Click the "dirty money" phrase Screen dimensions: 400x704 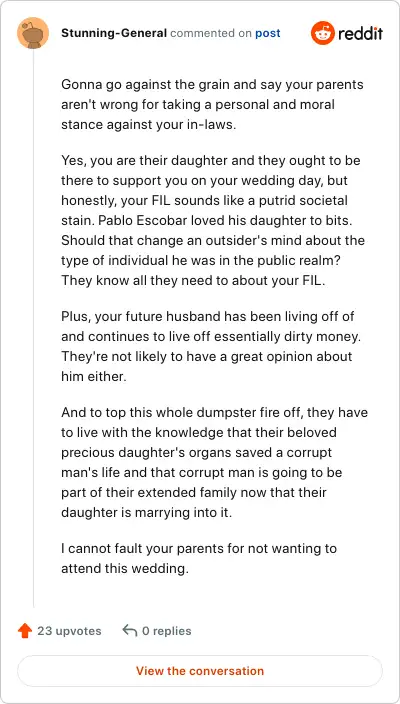316,336
